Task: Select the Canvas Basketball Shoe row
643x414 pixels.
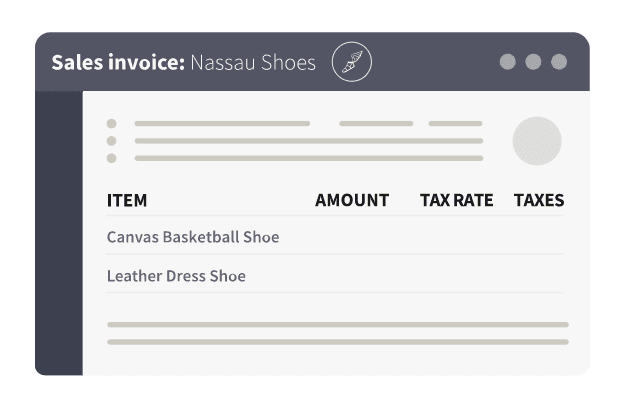Action: [x=335, y=237]
